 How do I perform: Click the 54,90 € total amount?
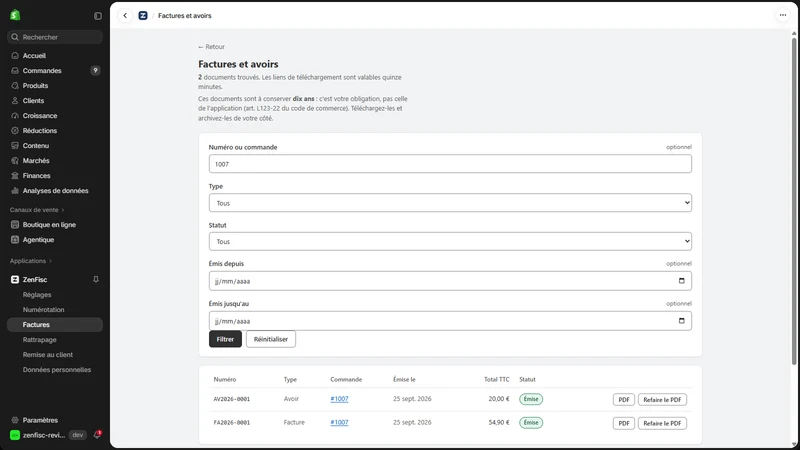click(x=499, y=422)
